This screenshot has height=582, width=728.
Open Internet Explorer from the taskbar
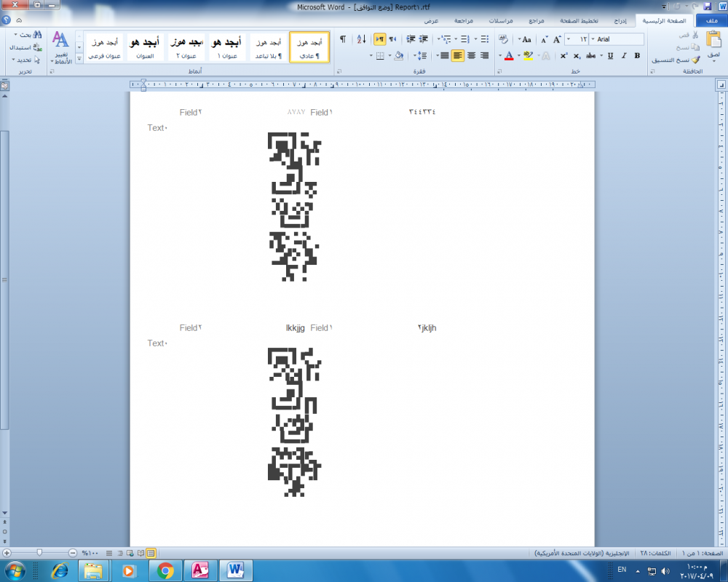[x=59, y=570]
